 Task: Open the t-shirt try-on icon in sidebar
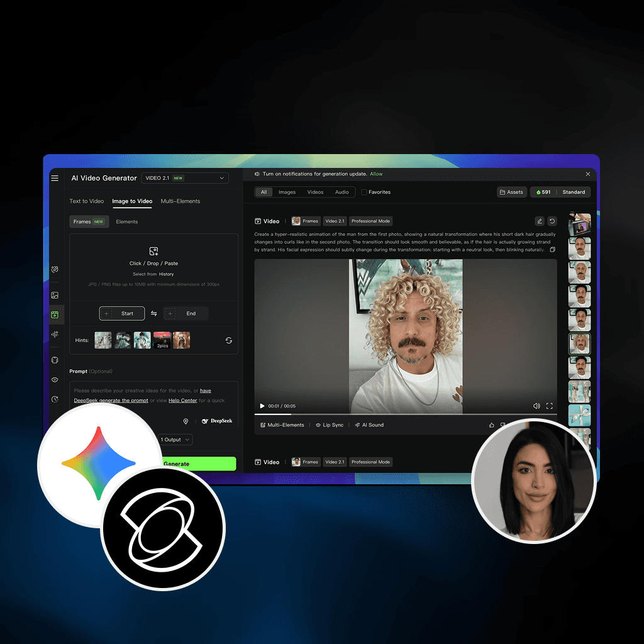tap(55, 360)
